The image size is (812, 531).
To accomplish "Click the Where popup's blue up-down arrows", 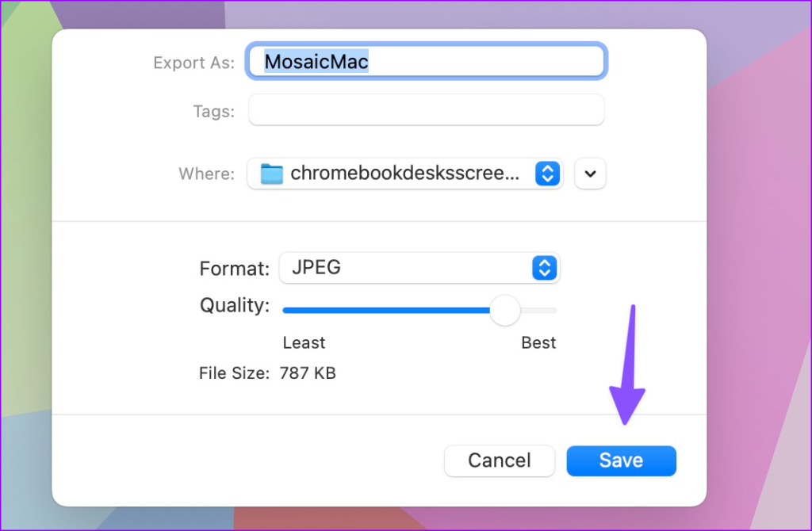I will 548,174.
